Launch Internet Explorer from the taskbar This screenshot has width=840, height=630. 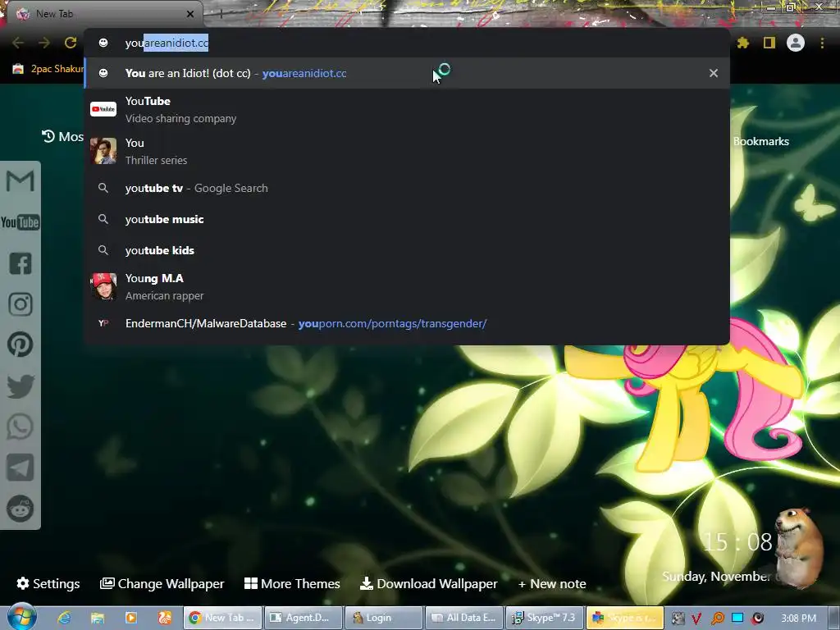coord(64,618)
